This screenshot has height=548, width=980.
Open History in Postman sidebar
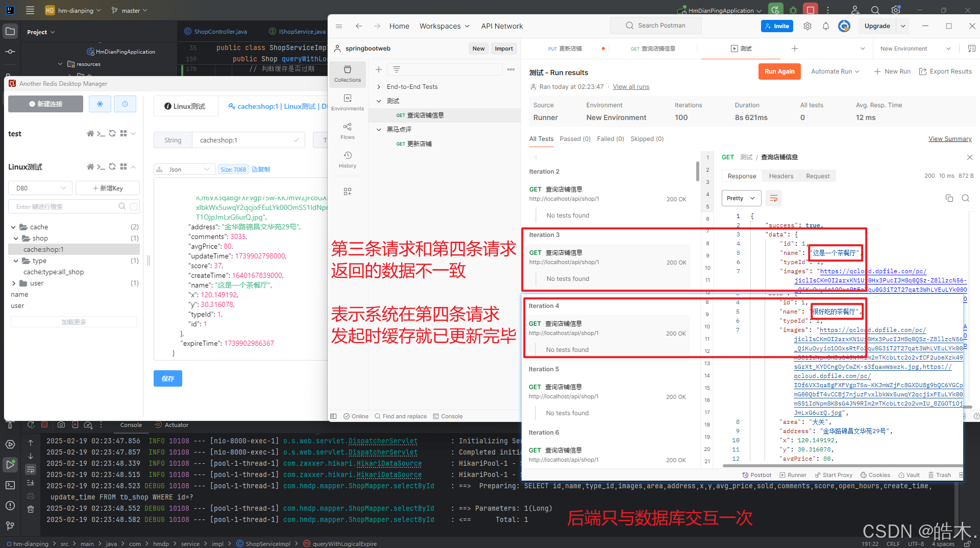pos(348,160)
